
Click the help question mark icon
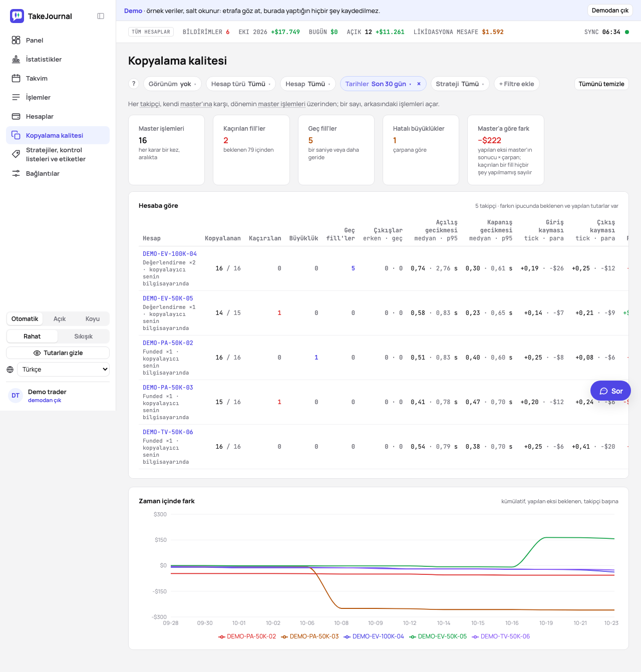pyautogui.click(x=134, y=84)
